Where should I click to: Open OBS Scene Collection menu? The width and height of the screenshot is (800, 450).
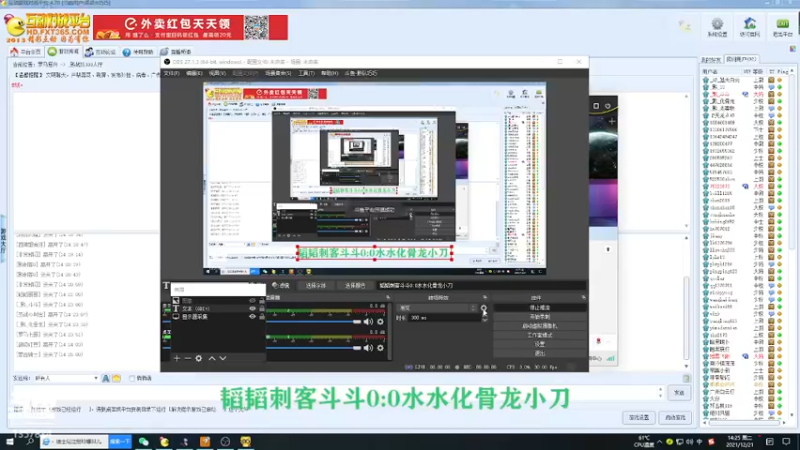(x=278, y=73)
